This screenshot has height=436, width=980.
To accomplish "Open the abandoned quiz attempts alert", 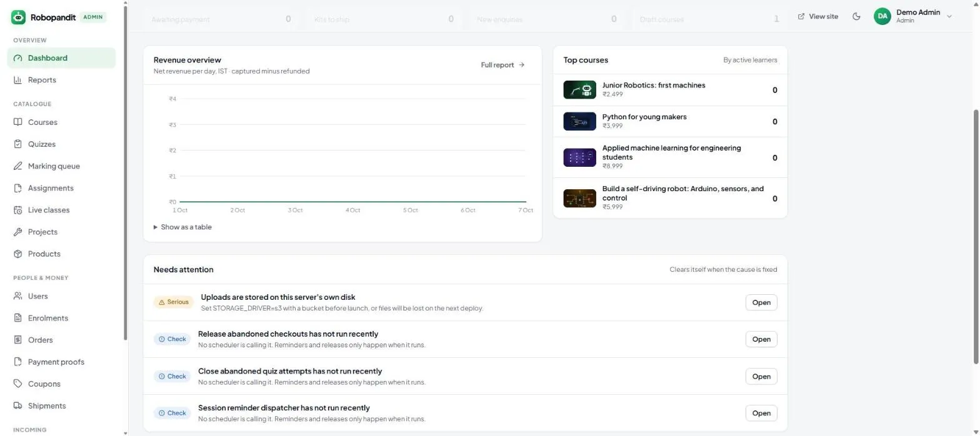I will (761, 376).
